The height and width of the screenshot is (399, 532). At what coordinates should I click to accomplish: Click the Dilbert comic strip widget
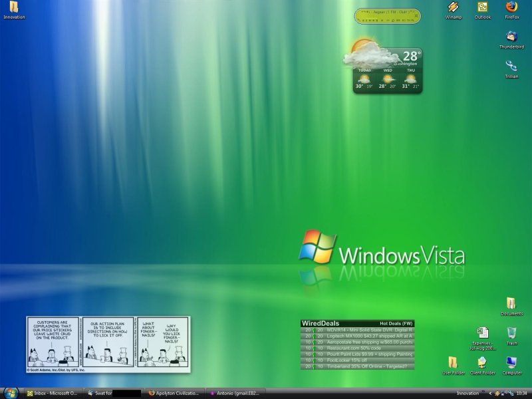108,342
